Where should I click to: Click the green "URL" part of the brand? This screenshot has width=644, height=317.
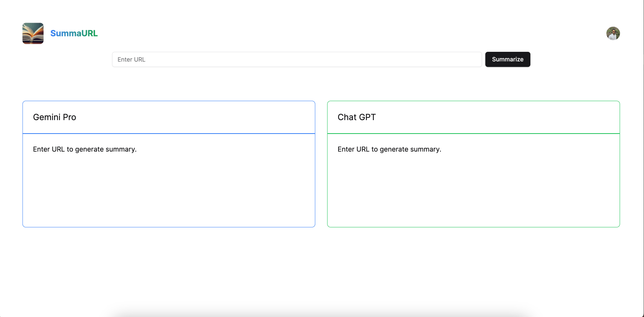[x=89, y=33]
